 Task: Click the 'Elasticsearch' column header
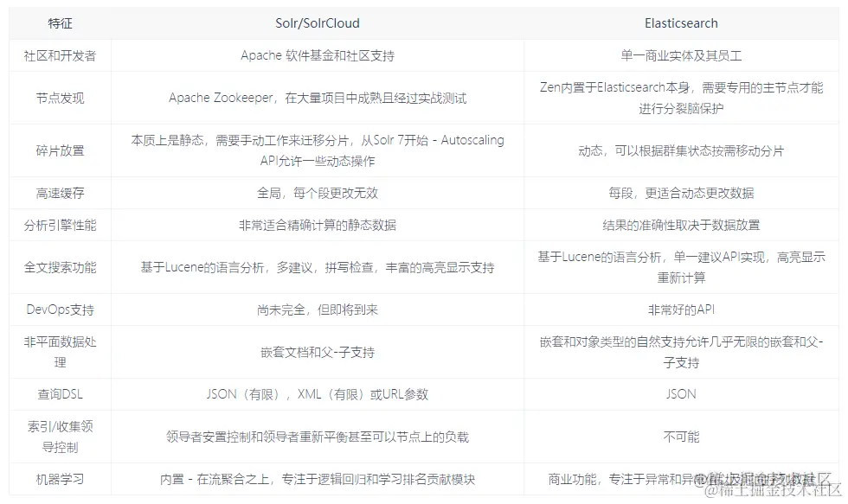coord(681,23)
